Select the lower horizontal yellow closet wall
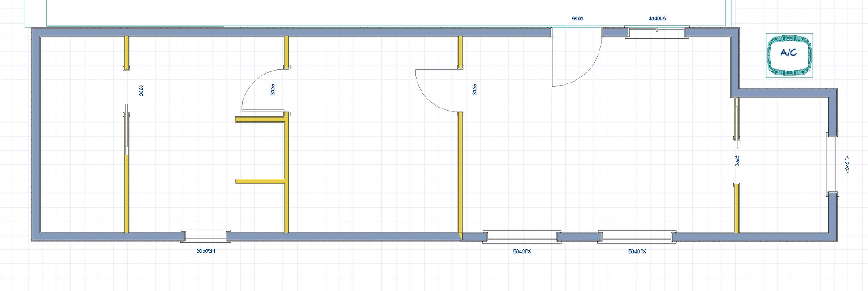Image resolution: width=868 pixels, height=291 pixels. [x=260, y=181]
